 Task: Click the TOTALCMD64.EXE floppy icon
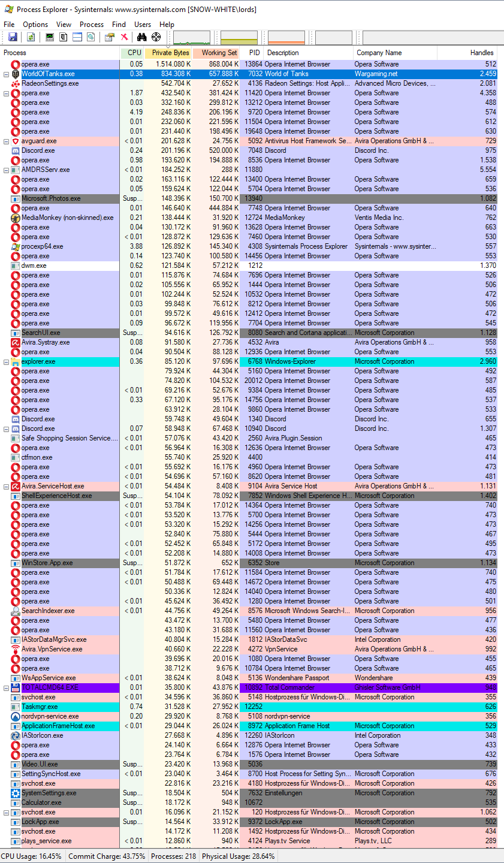coord(16,687)
